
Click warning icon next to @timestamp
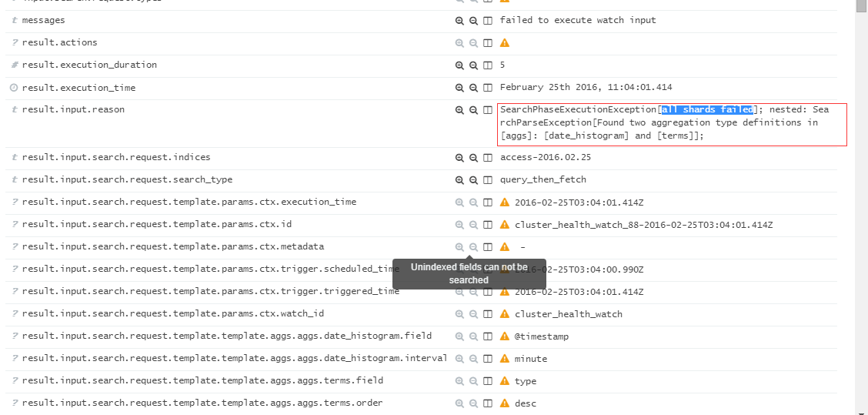coord(504,336)
